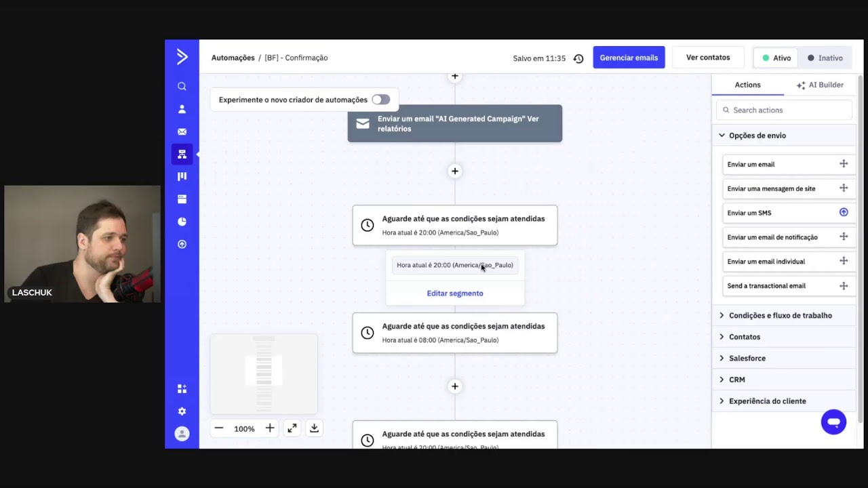Add a step below the 08:00 wait block
868x488 pixels.
[x=455, y=386]
